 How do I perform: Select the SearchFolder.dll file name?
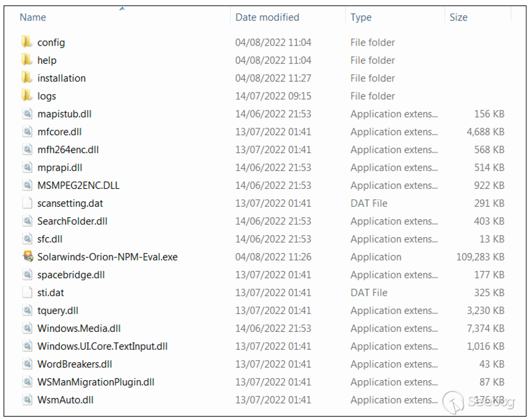[x=72, y=221]
